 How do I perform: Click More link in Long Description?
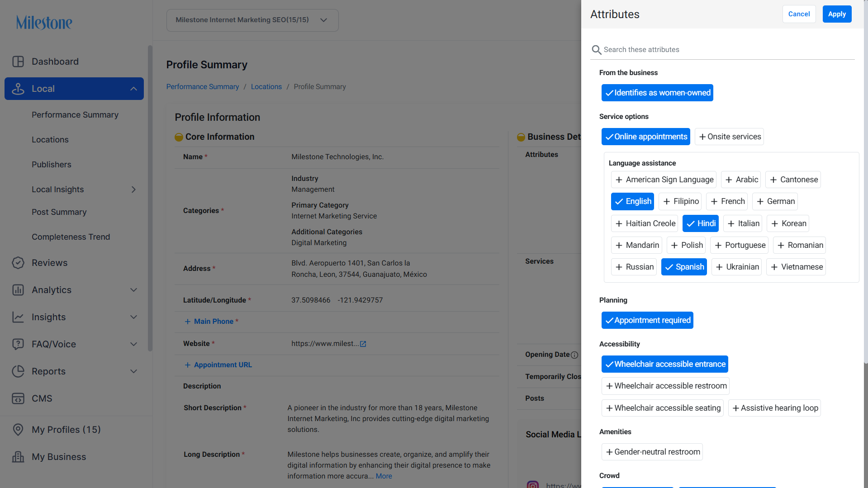click(384, 476)
